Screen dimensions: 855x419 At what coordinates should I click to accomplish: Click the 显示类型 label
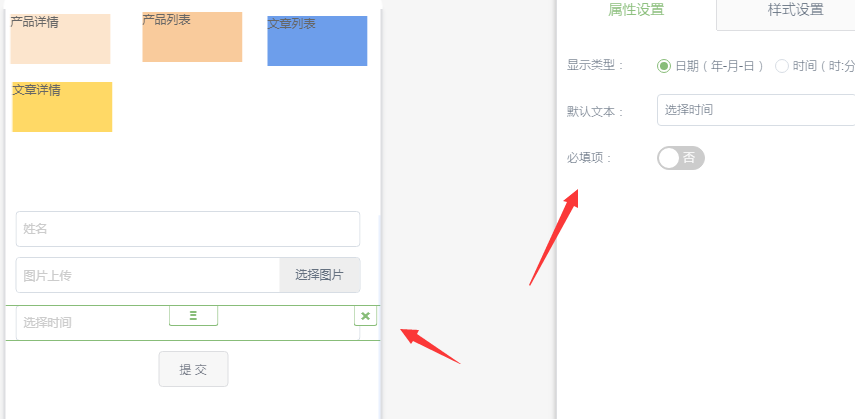pyautogui.click(x=595, y=66)
